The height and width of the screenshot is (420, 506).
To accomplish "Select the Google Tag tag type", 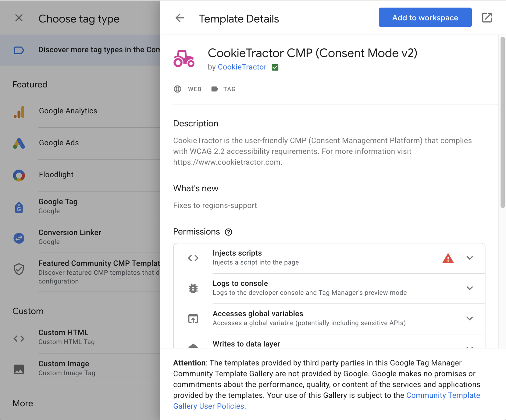I will [58, 206].
